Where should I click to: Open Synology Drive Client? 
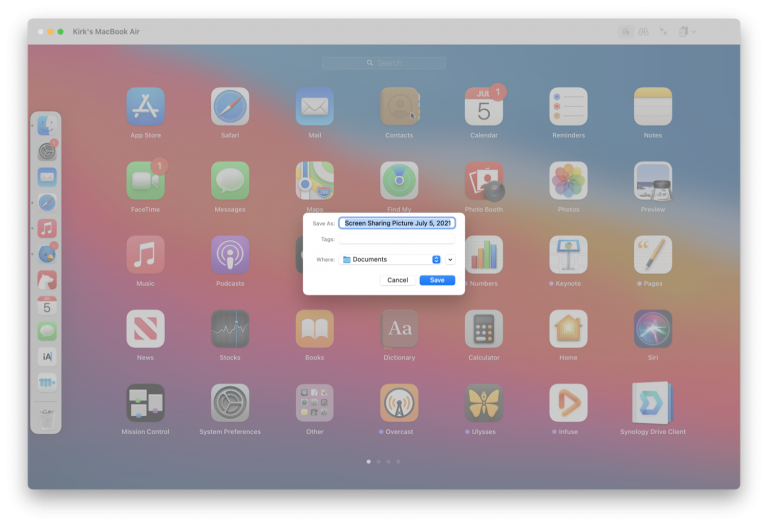(x=653, y=403)
